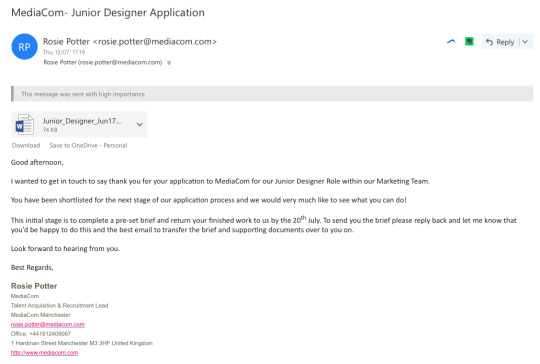Click the email subject MediaCom- Junior Designer Application
540x364 pixels.
coord(108,13)
